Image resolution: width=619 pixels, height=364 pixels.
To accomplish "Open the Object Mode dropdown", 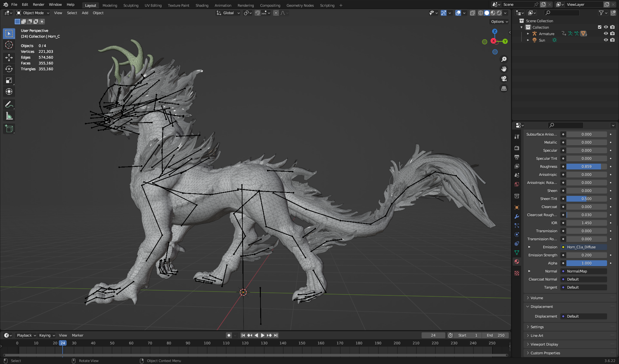I will (x=33, y=13).
